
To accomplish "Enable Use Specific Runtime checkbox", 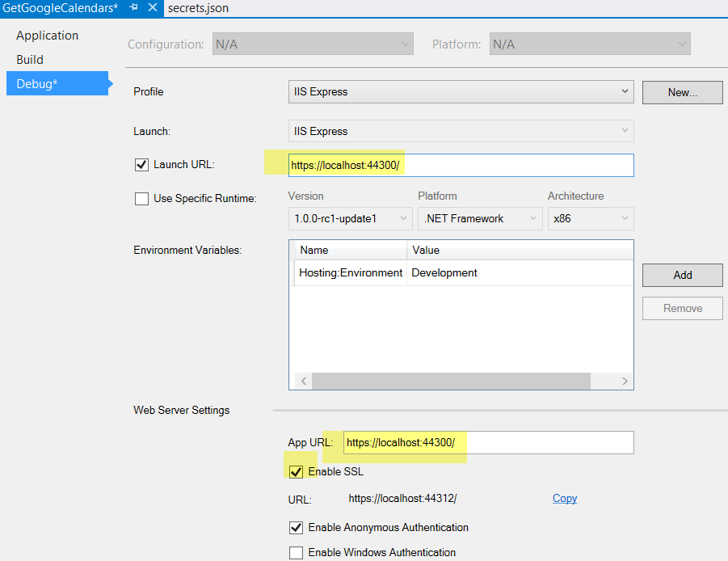I will click(x=141, y=199).
